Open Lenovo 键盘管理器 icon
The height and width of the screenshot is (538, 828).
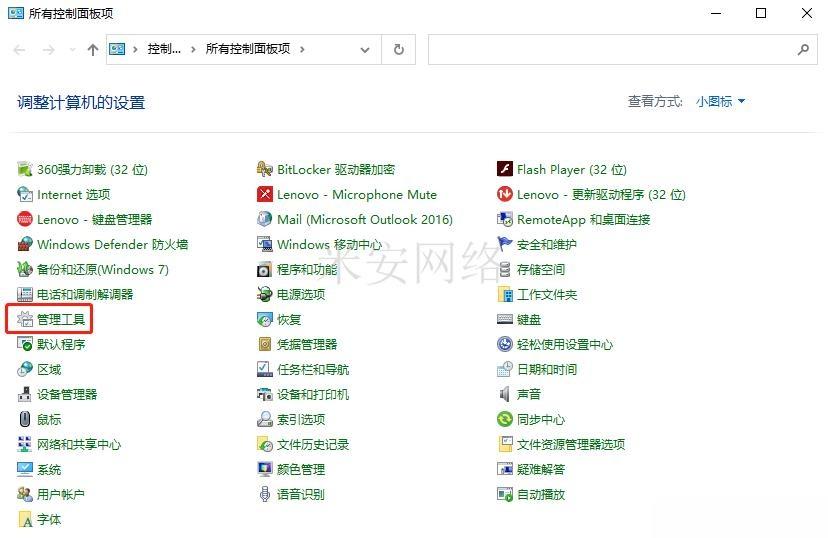(25, 219)
